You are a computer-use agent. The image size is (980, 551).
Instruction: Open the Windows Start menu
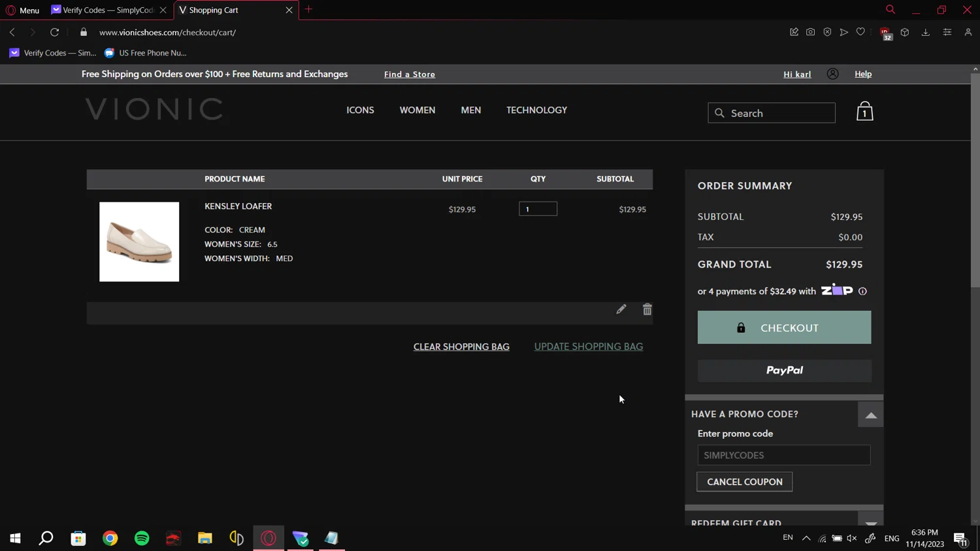click(x=15, y=538)
